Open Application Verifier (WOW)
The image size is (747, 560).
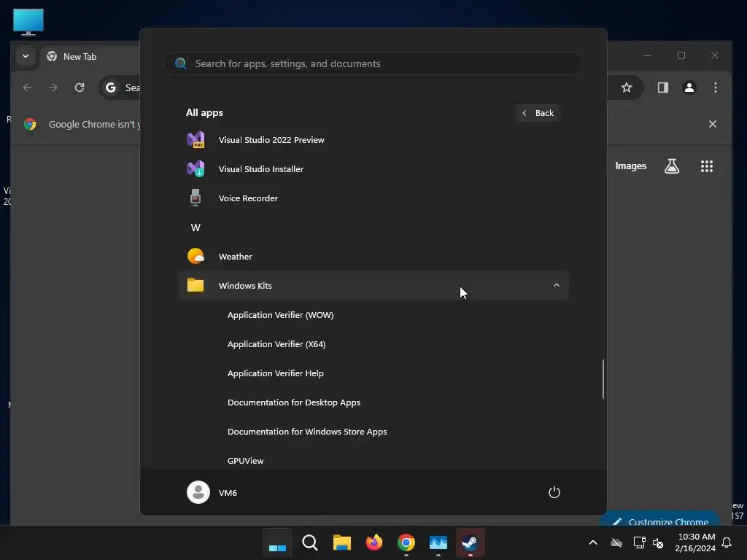click(280, 315)
